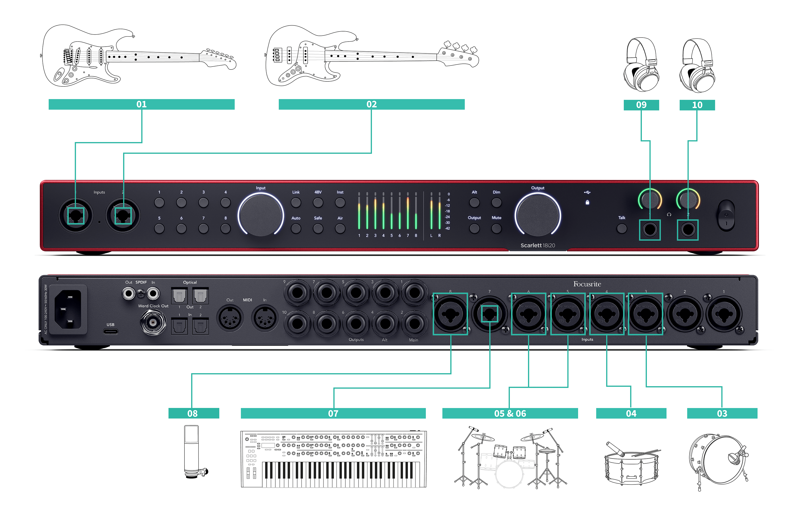
Task: Click the USB status symbol on front panel
Action: point(587,192)
